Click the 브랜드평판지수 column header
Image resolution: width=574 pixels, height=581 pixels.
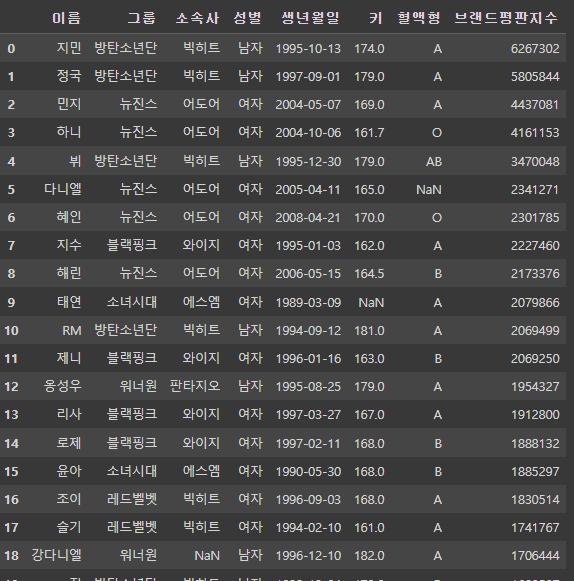[506, 18]
